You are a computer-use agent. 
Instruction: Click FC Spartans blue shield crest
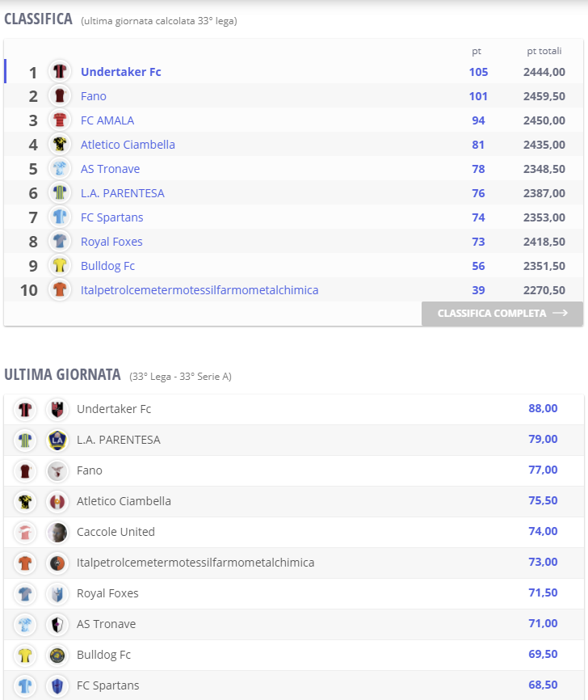[x=57, y=685]
